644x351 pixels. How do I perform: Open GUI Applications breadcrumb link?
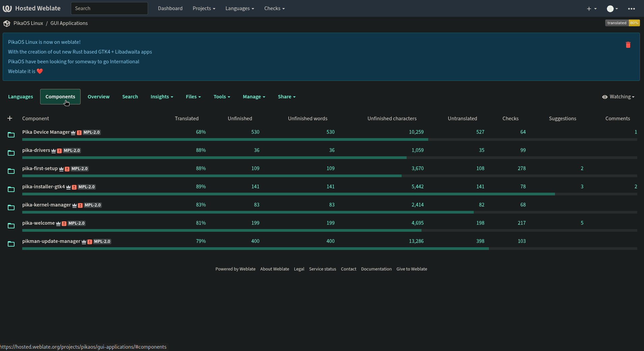coord(69,23)
